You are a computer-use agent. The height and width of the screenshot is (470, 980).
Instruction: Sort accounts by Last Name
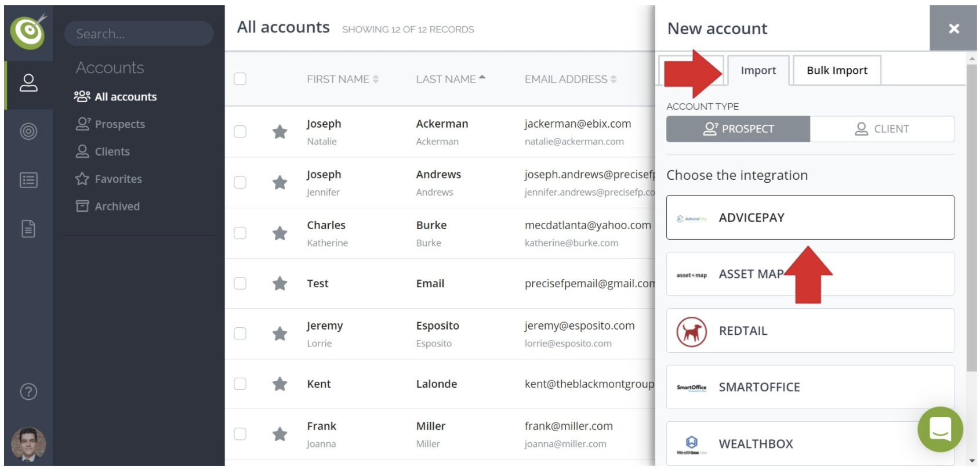[452, 79]
